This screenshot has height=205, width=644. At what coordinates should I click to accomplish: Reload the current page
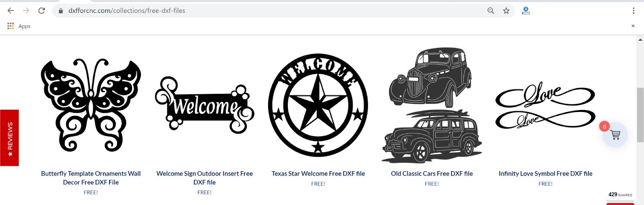(x=41, y=11)
